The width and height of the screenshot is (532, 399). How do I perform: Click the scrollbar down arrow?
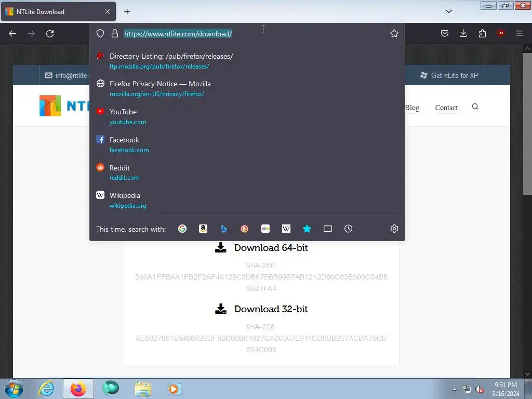point(527,374)
